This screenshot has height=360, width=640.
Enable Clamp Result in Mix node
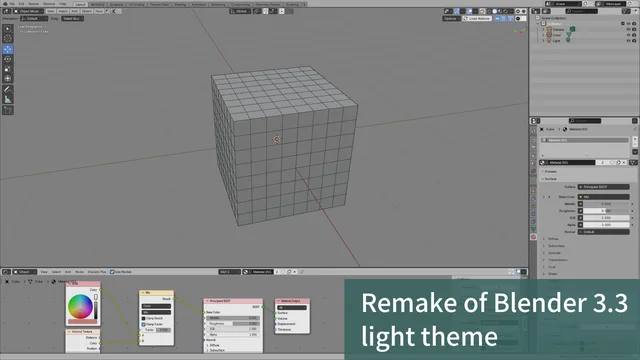[x=144, y=318]
